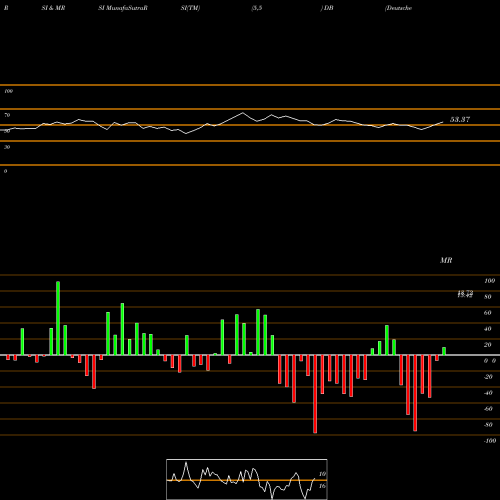Click the MR axis label -100
The width and height of the screenshot is (500, 500).
tap(490, 441)
